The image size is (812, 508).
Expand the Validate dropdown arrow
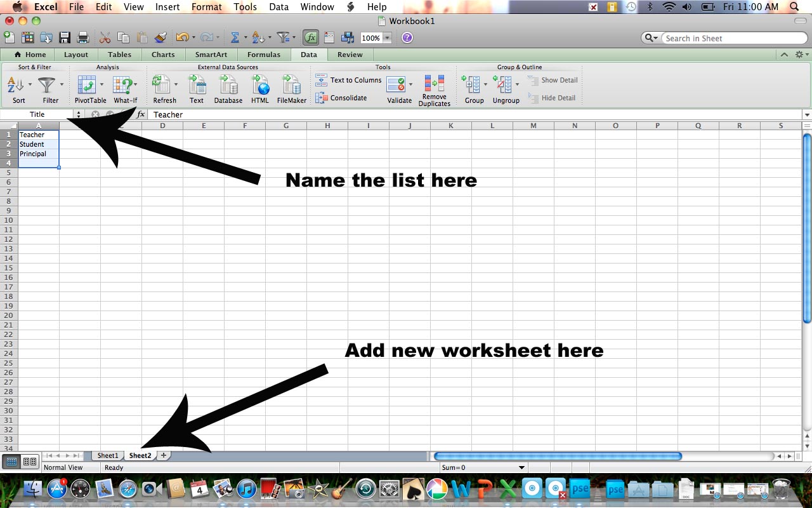pos(410,84)
